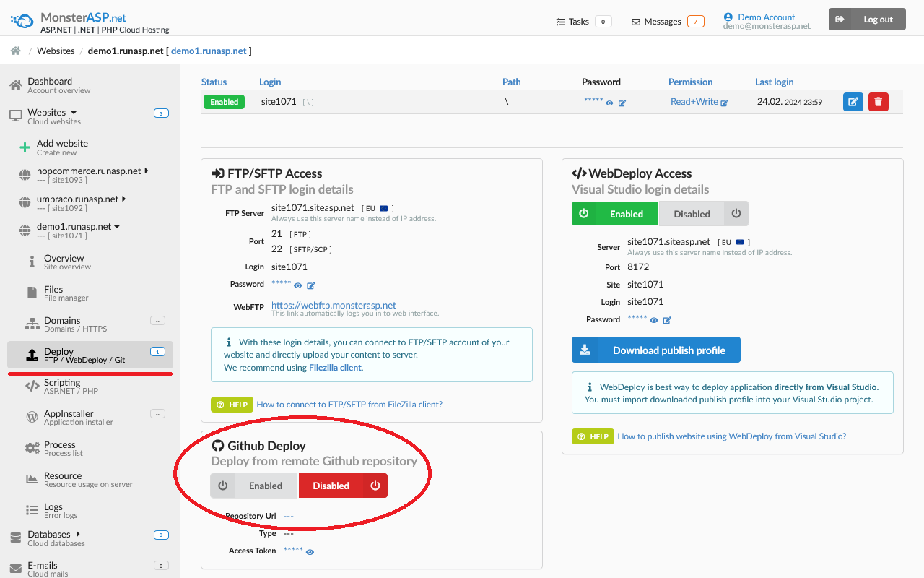Open WebDeploy Visual Studio help link
The image size is (924, 578).
732,436
